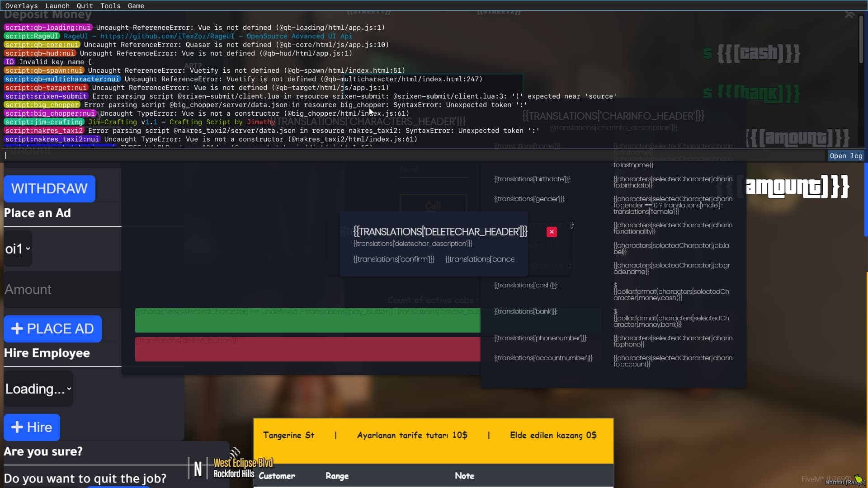
Task: Expand the oi1 dropdown
Action: (x=18, y=249)
